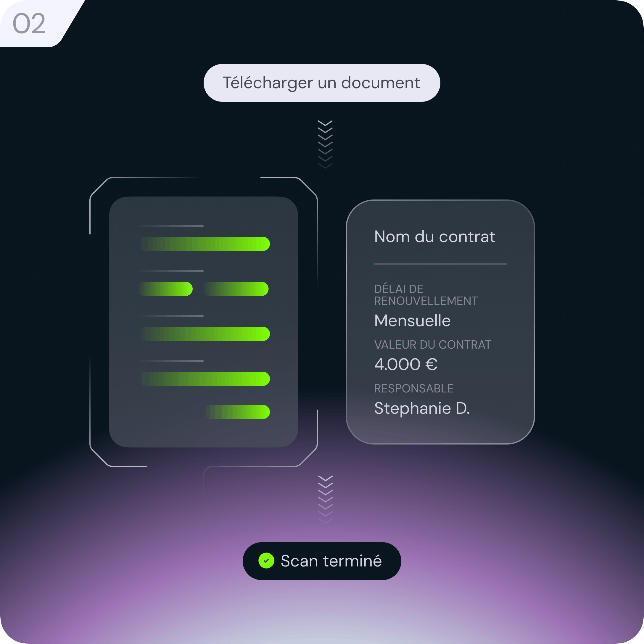
Task: Click the Télécharger un document button
Action: click(x=322, y=83)
